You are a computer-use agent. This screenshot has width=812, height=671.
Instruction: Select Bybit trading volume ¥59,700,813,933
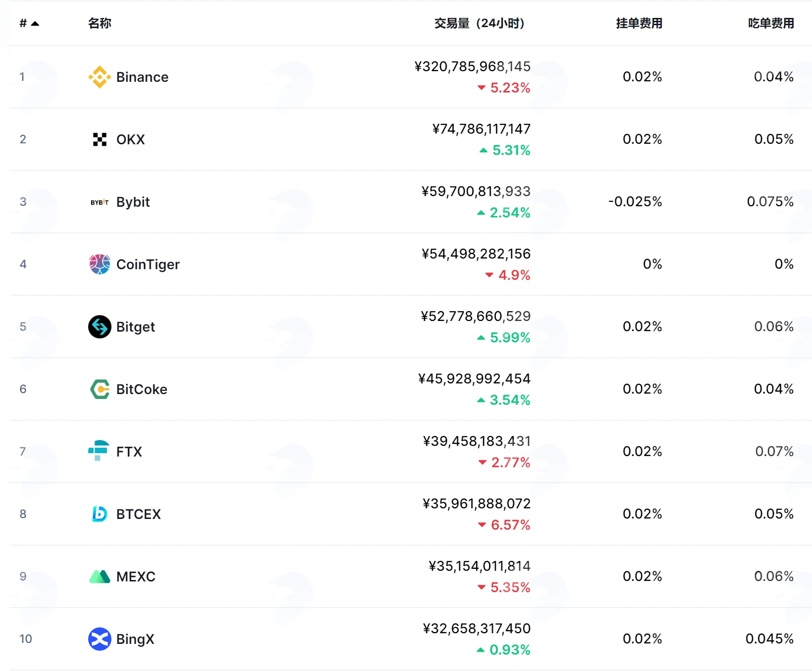coord(476,192)
